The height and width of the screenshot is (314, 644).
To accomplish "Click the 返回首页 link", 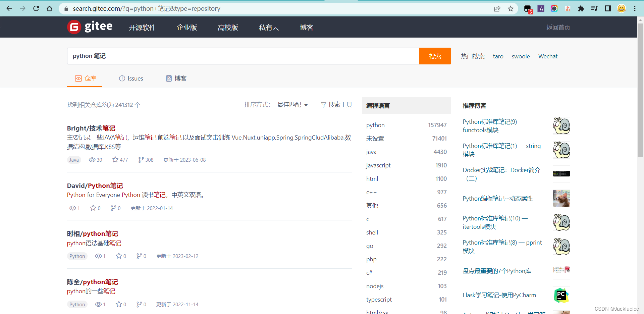I will point(558,28).
